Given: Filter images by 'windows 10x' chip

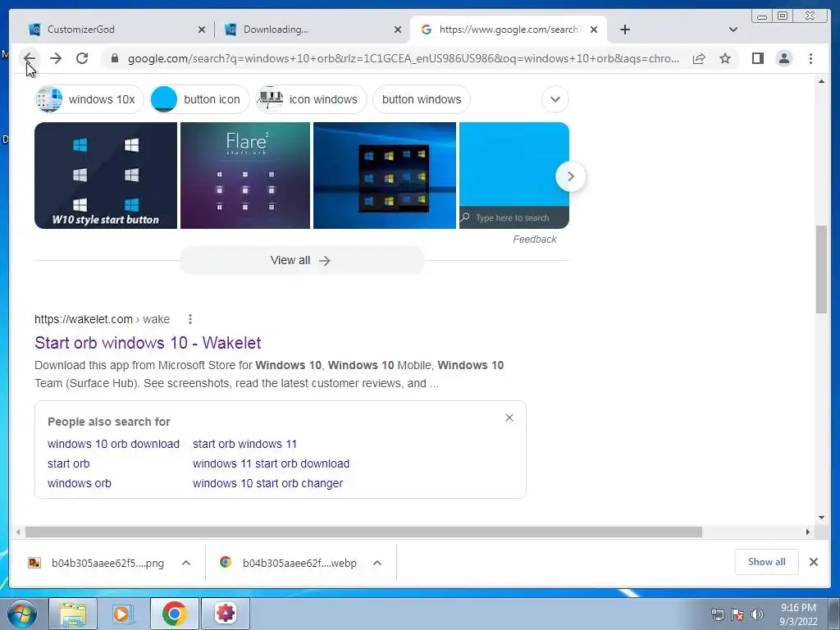Looking at the screenshot, I should pos(89,99).
